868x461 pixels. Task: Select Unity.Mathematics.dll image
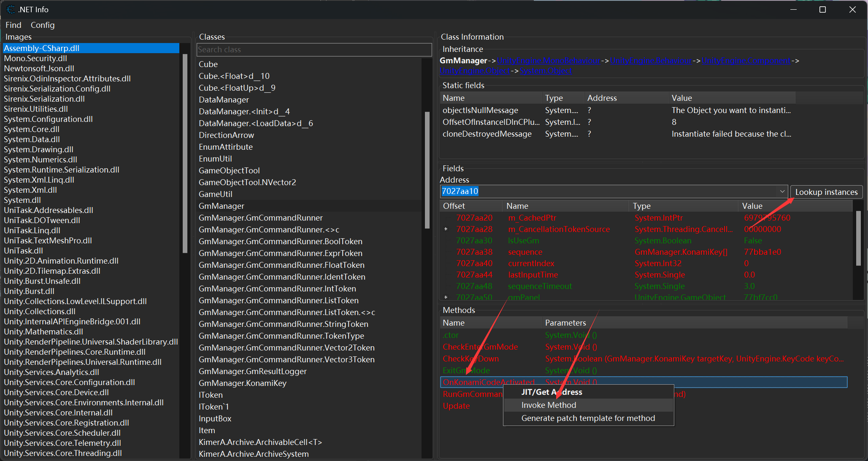tap(43, 332)
